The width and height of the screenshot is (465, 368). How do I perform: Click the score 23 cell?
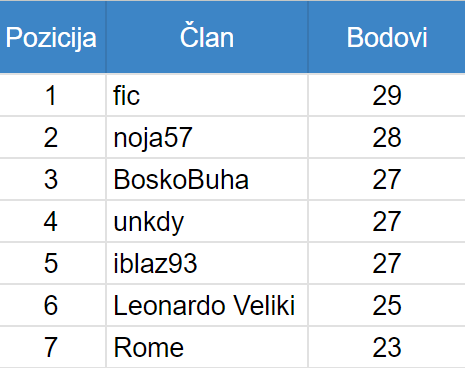point(387,347)
